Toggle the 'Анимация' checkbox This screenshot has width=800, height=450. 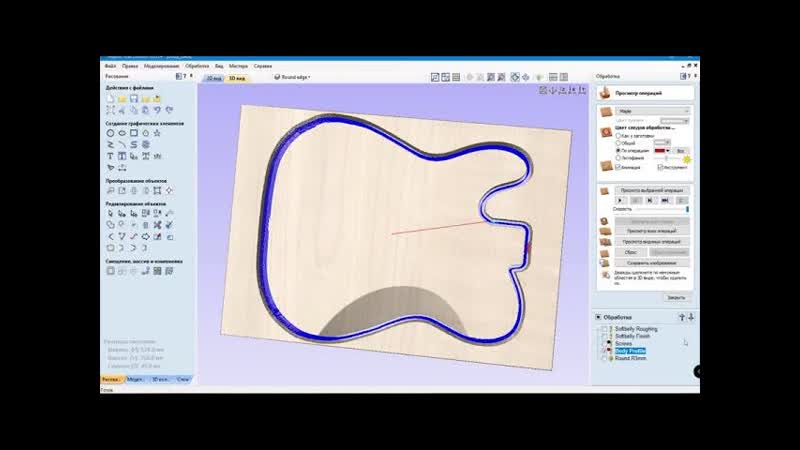coord(618,167)
